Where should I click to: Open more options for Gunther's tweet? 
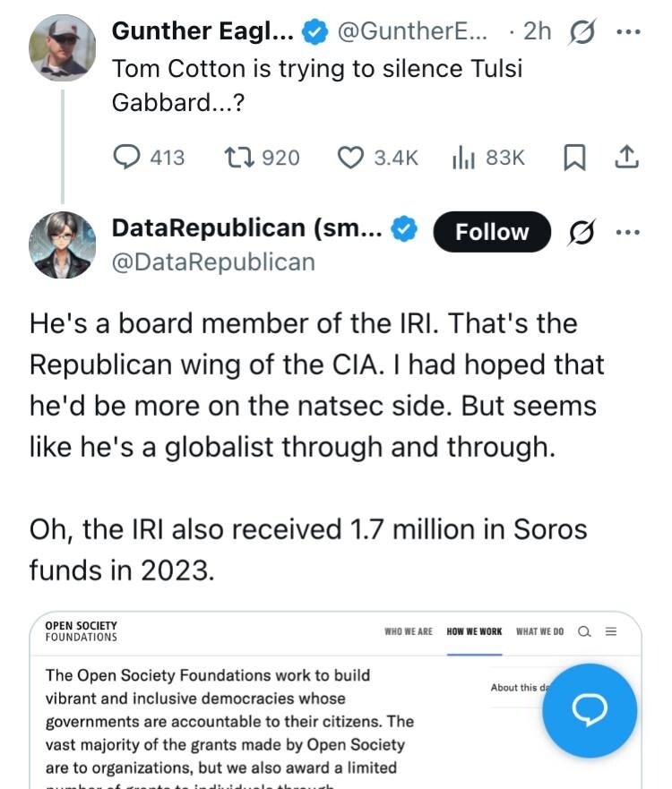(x=629, y=31)
